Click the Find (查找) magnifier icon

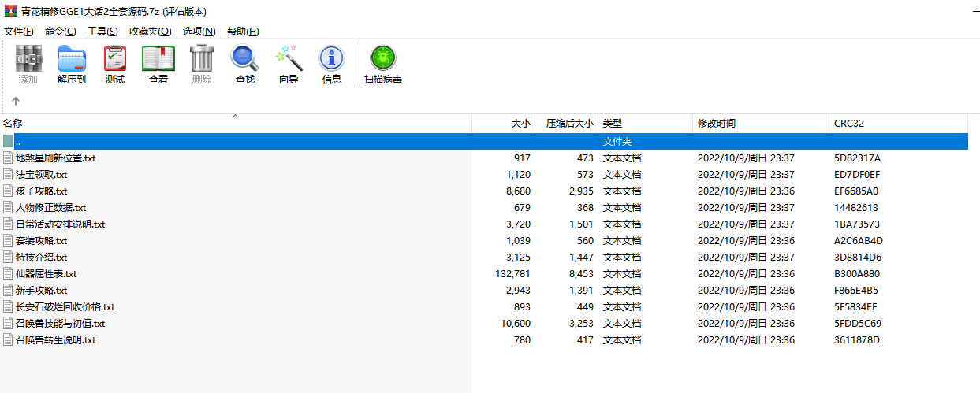tap(244, 65)
